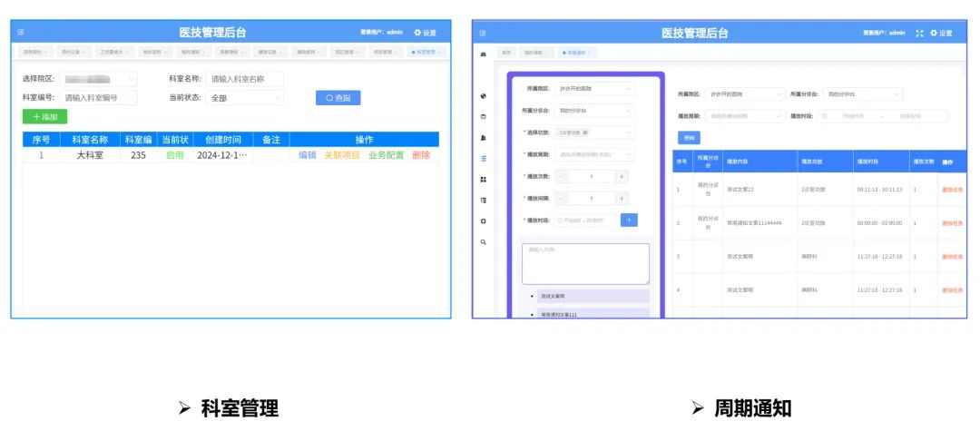Click 删除 for the 大科室 row
Screen dimensions: 980x441
[x=421, y=155]
